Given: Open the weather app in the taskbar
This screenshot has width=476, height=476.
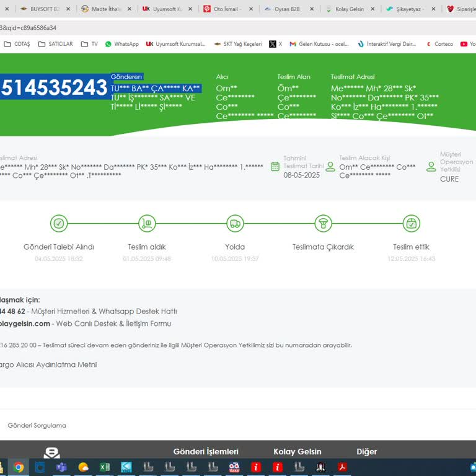Looking at the screenshot, I should click(83, 467).
